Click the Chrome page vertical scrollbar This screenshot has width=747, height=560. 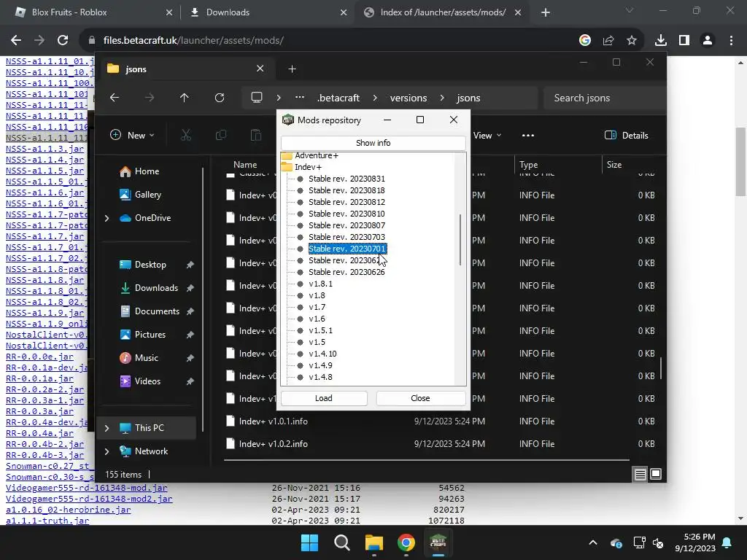click(741, 162)
